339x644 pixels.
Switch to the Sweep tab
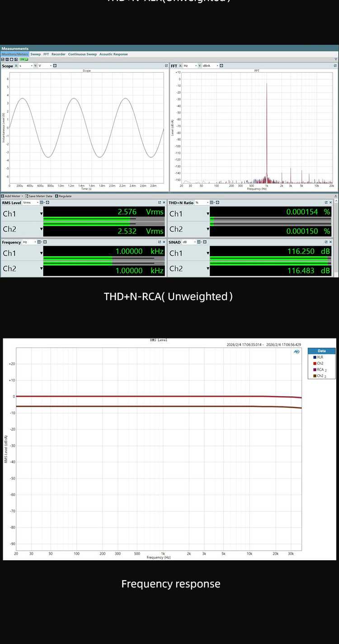pyautogui.click(x=35, y=54)
